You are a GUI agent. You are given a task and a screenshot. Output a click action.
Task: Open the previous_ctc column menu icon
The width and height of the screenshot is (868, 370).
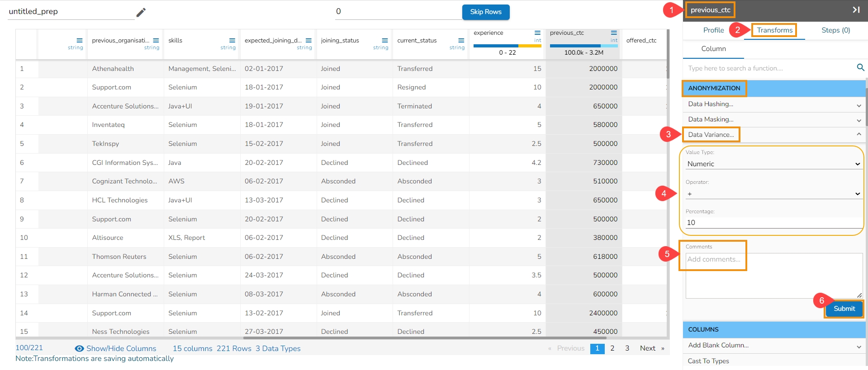click(x=614, y=33)
